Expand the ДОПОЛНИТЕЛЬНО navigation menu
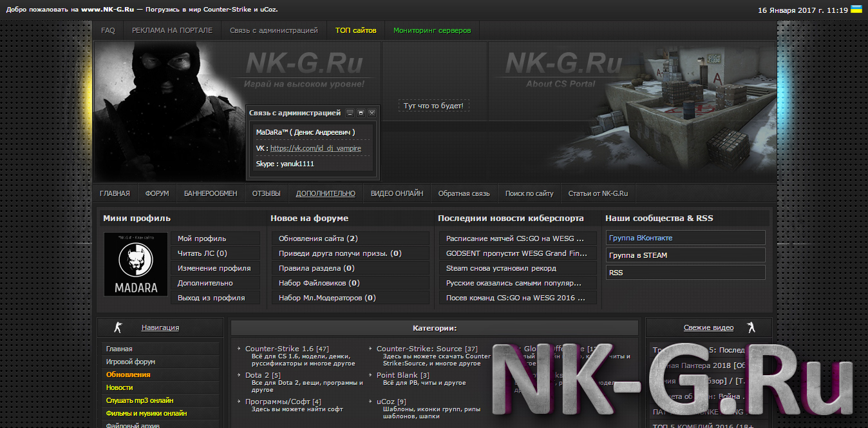 326,193
